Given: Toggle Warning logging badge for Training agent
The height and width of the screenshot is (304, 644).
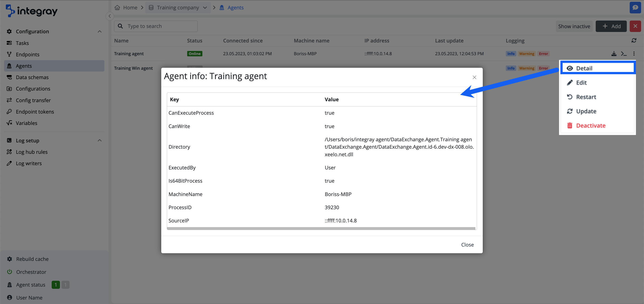Looking at the screenshot, I should click(527, 54).
